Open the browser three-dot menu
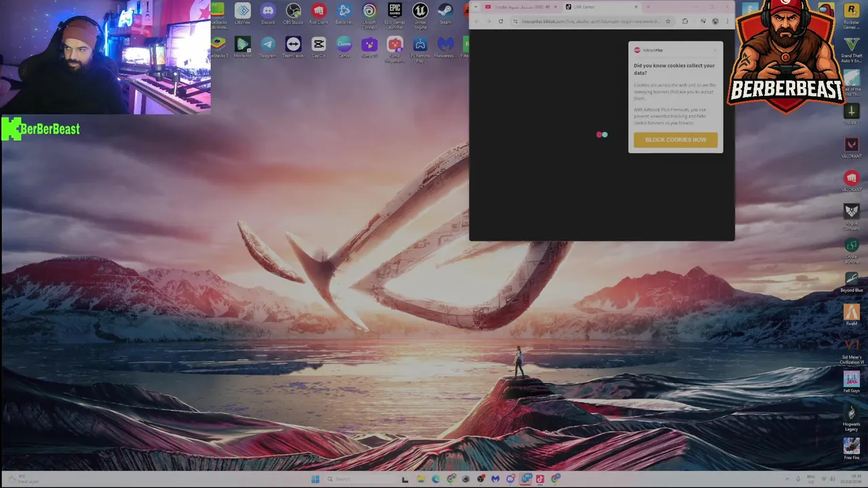This screenshot has width=868, height=488. (726, 21)
